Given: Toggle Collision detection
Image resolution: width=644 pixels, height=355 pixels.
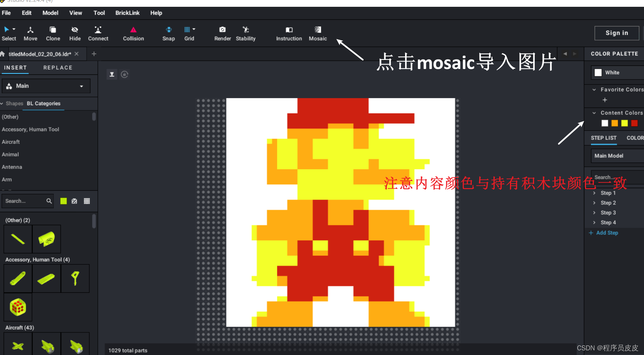Looking at the screenshot, I should pos(133,34).
